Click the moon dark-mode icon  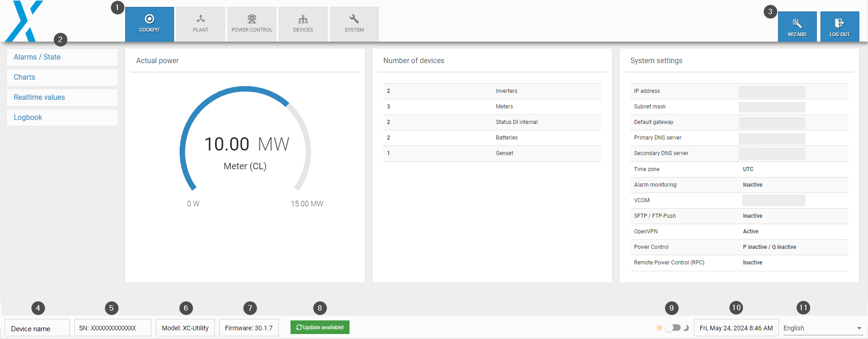click(686, 328)
